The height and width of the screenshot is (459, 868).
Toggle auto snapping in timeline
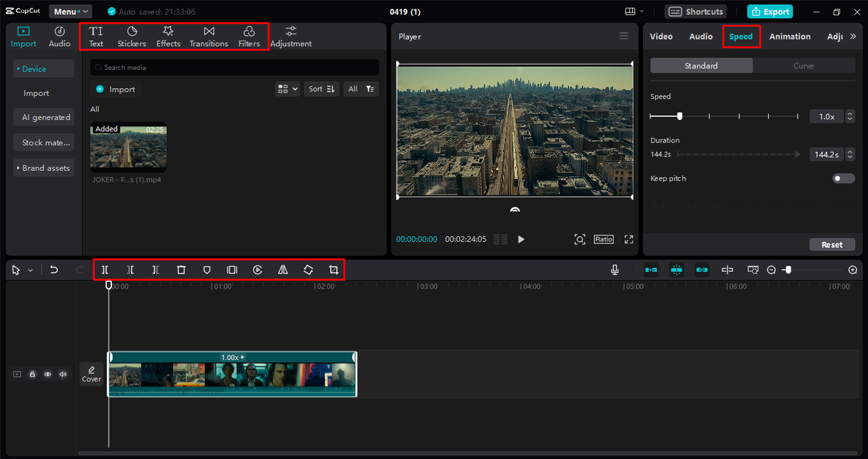click(676, 270)
